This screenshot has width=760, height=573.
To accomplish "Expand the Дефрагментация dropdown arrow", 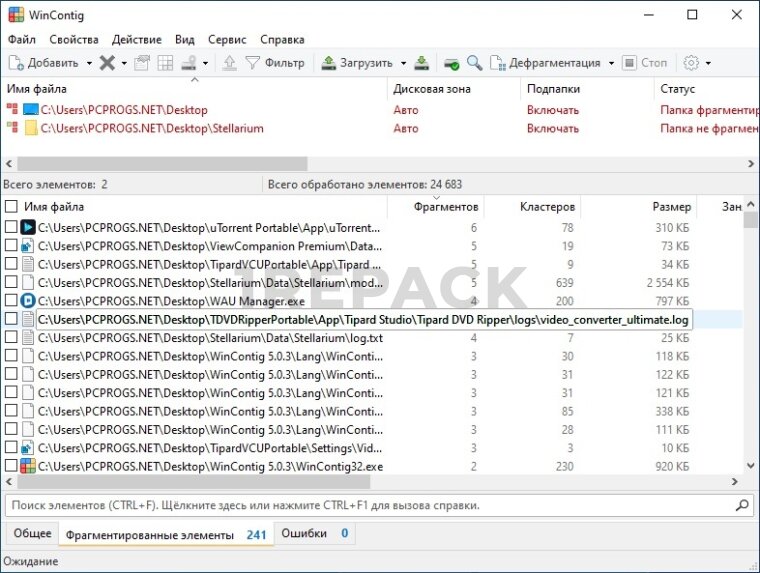I will [x=610, y=63].
